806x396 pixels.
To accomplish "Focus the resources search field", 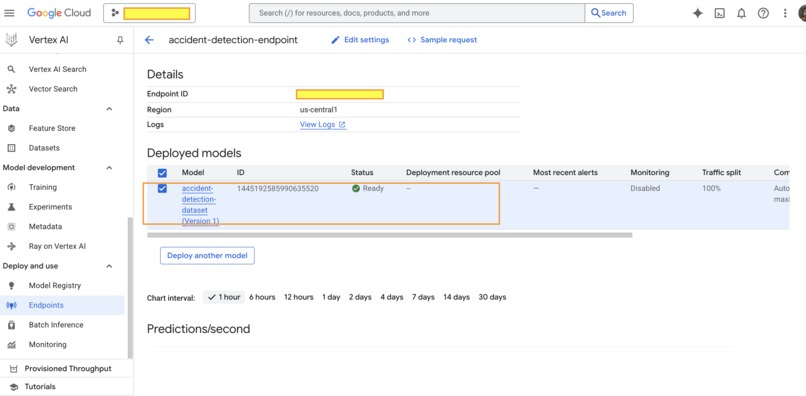I will (417, 13).
